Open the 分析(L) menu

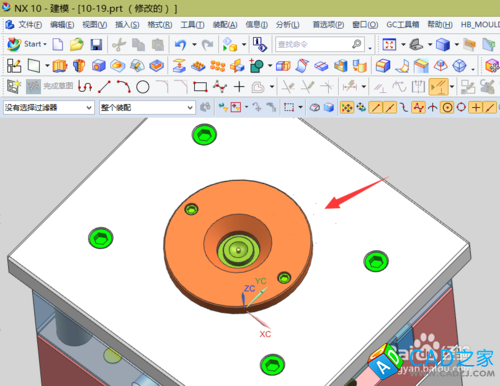[288, 25]
